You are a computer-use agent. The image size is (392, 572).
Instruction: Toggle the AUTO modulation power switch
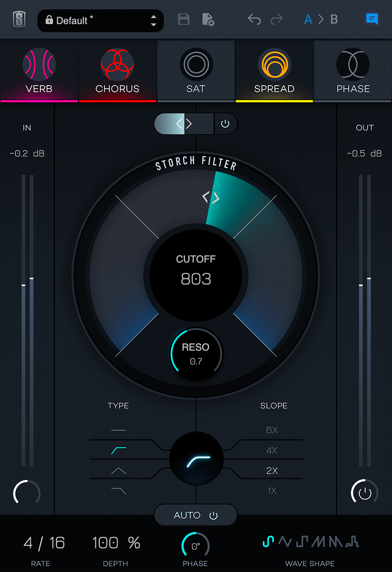[213, 515]
